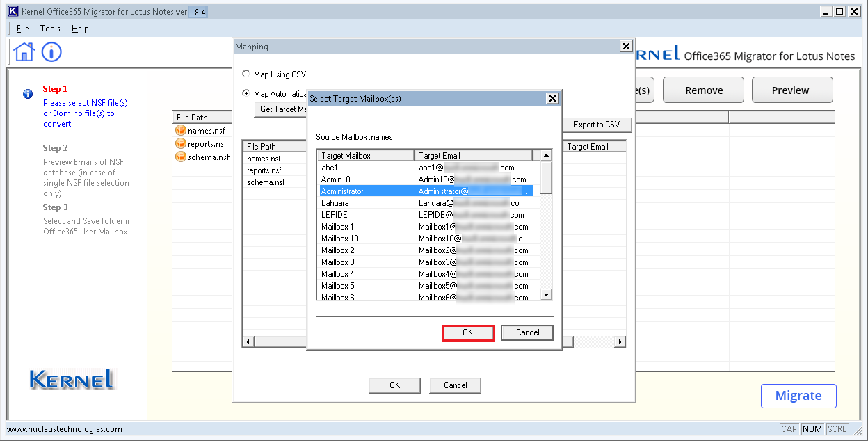Select the Mailbox 10 row
The height and width of the screenshot is (441, 868).
pos(426,239)
